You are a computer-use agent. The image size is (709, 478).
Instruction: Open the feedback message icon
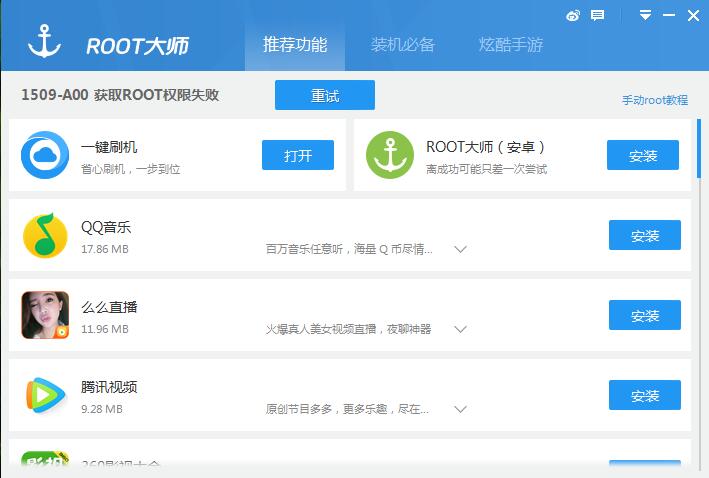(x=598, y=15)
